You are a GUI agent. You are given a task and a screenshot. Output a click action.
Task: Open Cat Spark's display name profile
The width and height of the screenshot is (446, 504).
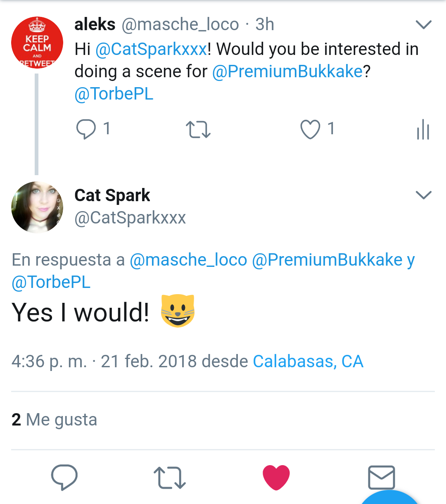tap(112, 195)
